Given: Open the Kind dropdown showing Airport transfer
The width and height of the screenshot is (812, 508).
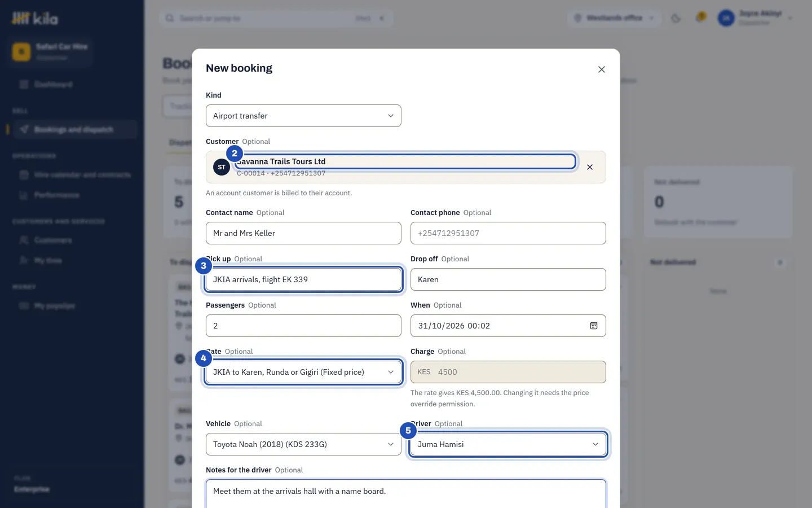Looking at the screenshot, I should (303, 116).
